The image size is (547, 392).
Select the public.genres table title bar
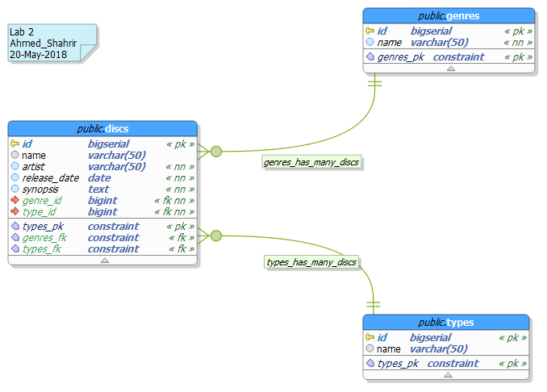pyautogui.click(x=449, y=15)
